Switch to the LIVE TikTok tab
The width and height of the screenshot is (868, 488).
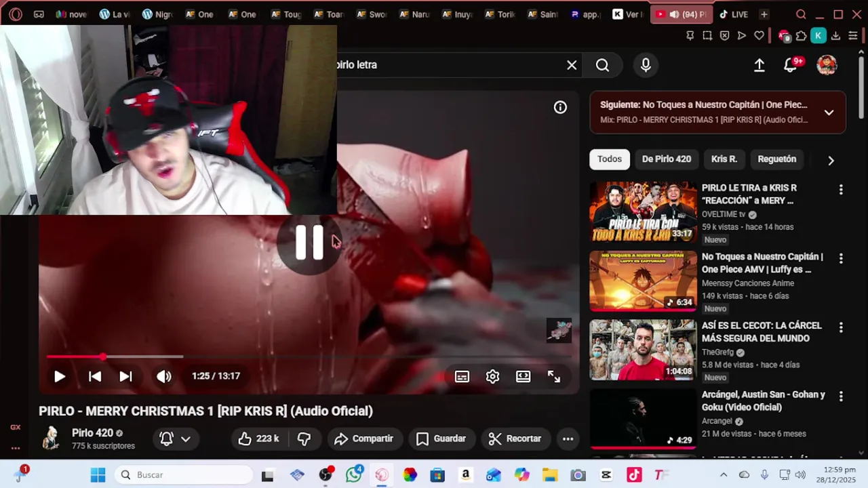coord(733,14)
